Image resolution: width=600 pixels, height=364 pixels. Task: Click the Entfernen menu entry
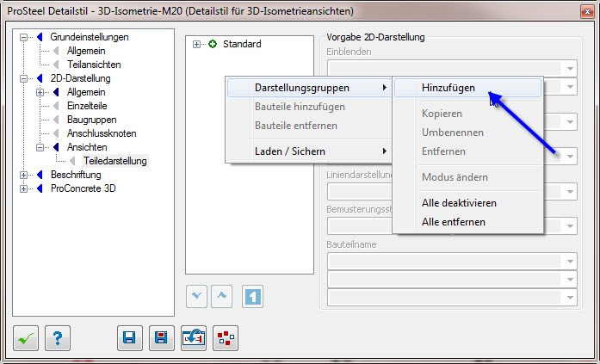click(467, 151)
